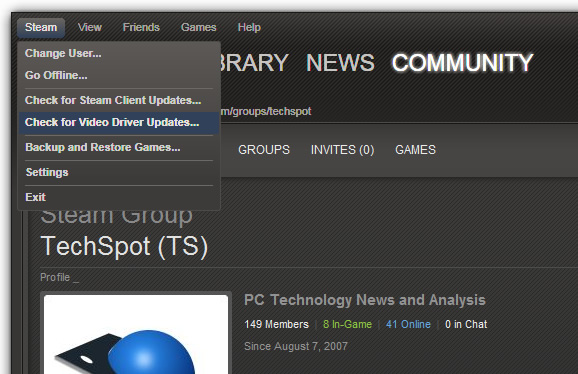Switch to the COMMUNITY section
Viewport: 578px width, 374px height.
(463, 63)
